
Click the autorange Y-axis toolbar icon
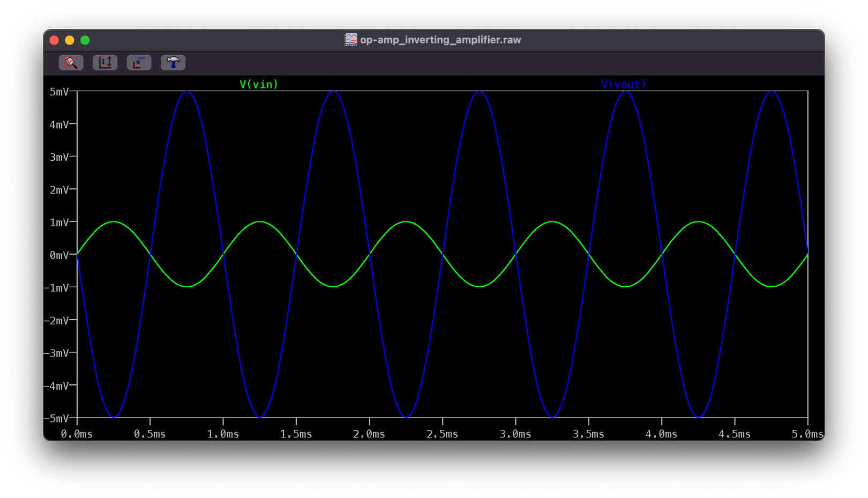coord(105,63)
